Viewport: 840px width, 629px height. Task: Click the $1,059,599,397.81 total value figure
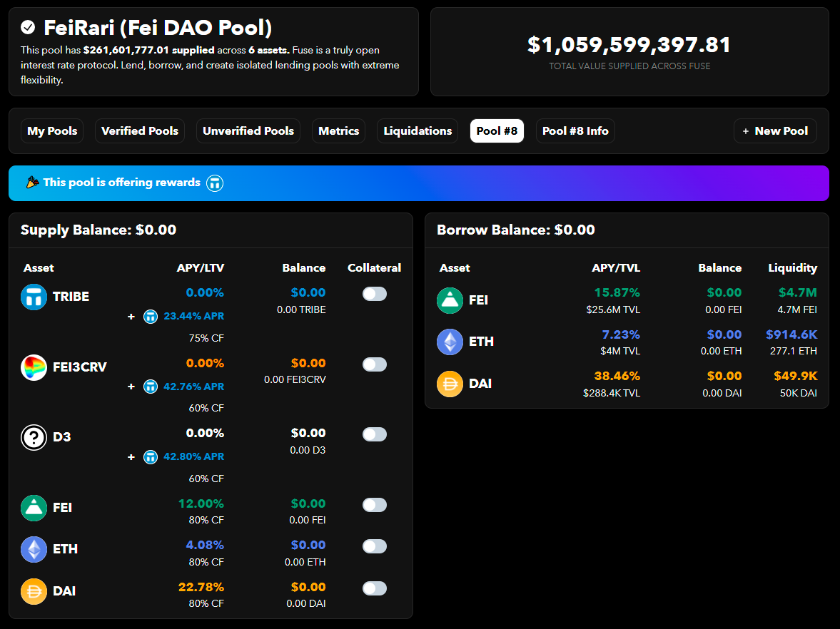[629, 45]
